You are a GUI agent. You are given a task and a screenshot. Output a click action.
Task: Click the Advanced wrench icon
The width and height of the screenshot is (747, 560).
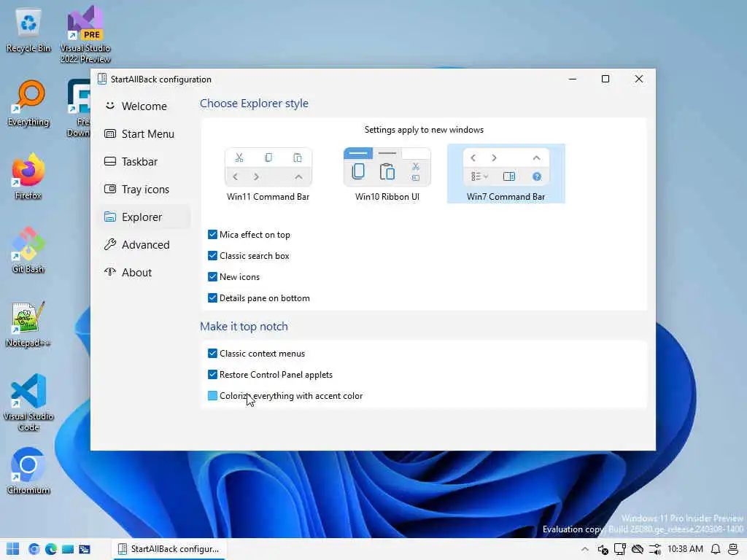110,244
